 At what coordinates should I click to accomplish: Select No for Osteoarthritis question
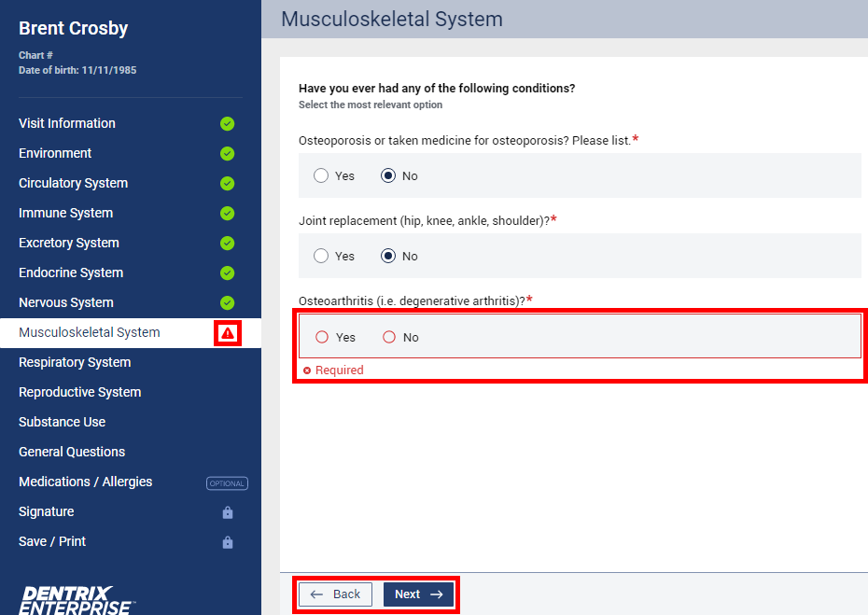(x=389, y=338)
